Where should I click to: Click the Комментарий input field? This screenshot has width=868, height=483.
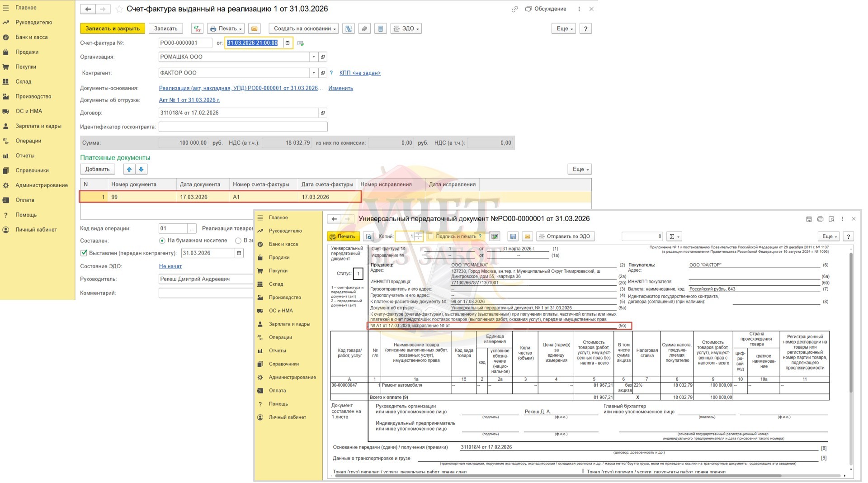coord(206,293)
